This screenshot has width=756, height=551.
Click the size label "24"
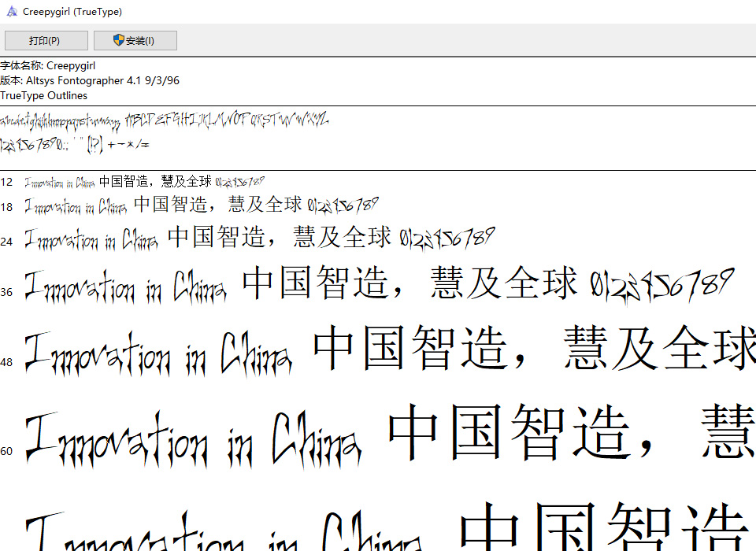pos(6,242)
